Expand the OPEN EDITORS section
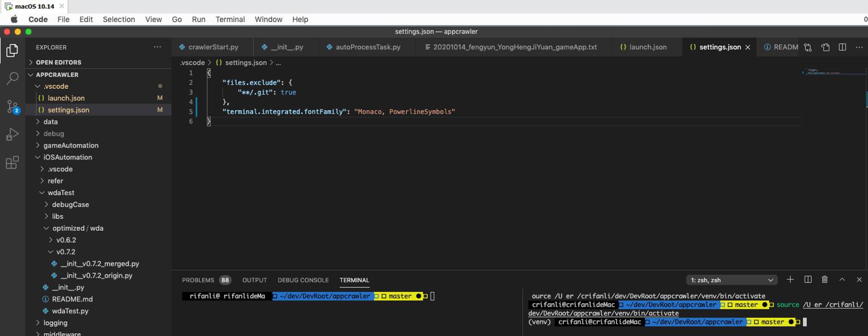The width and height of the screenshot is (868, 336). (x=98, y=62)
